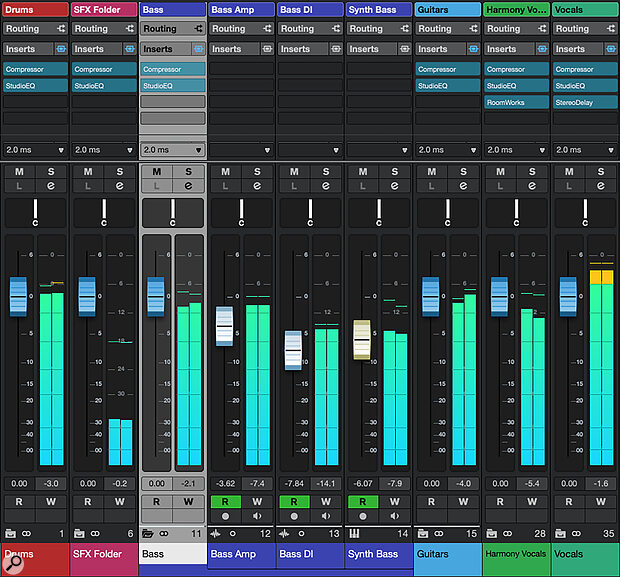Viewport: 620px width, 577px height.
Task: Open latency dropdown on SFX Folder channel
Action: pyautogui.click(x=104, y=150)
